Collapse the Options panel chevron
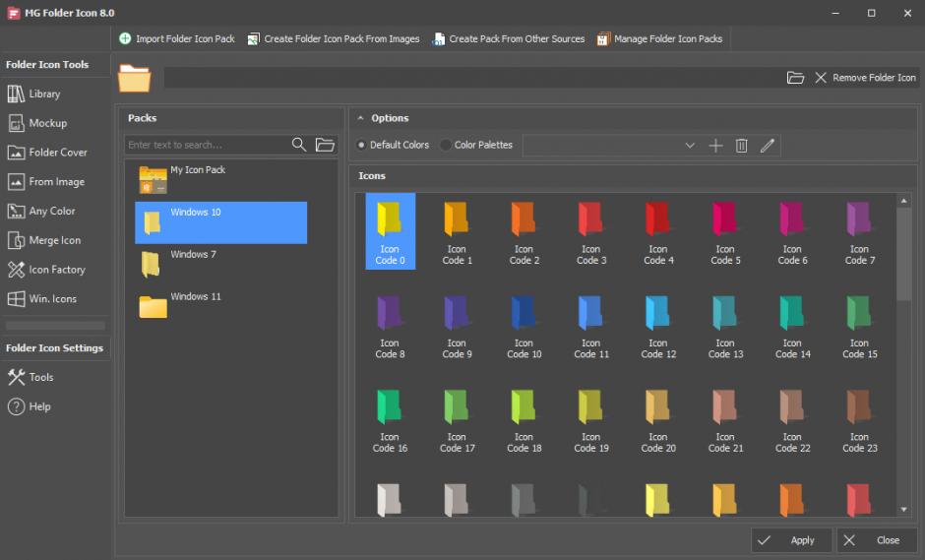 360,119
